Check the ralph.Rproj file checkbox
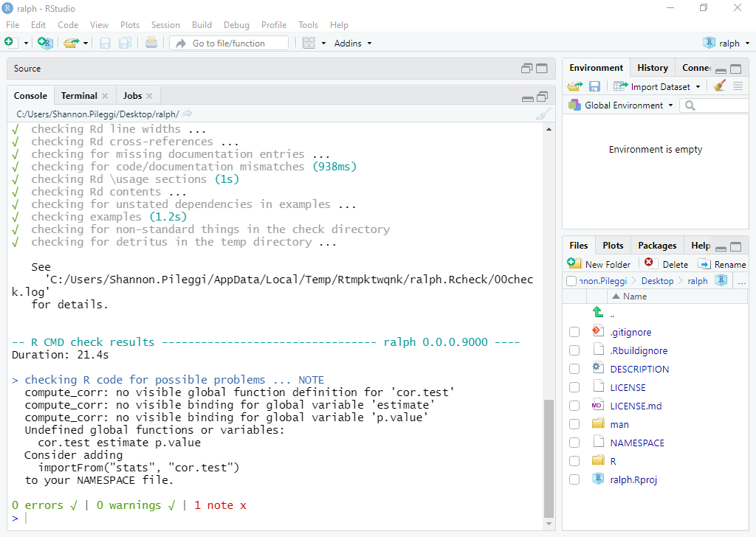The image size is (756, 537). point(574,479)
